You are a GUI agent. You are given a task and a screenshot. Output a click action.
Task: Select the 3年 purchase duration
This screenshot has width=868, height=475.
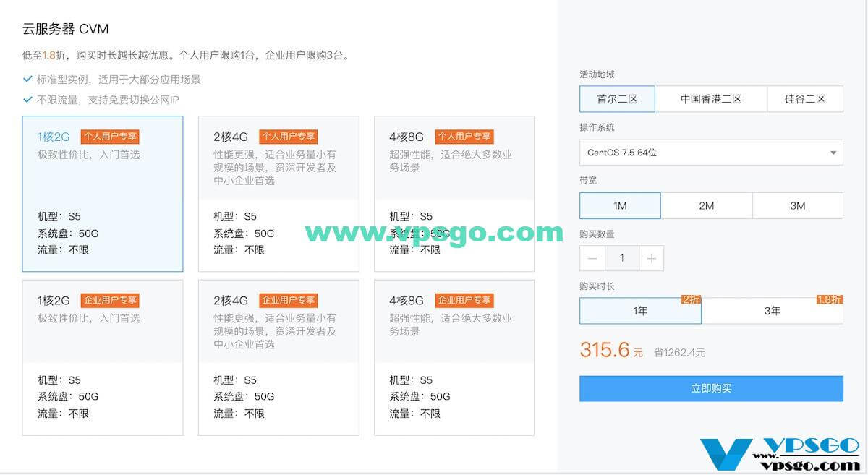tap(773, 311)
